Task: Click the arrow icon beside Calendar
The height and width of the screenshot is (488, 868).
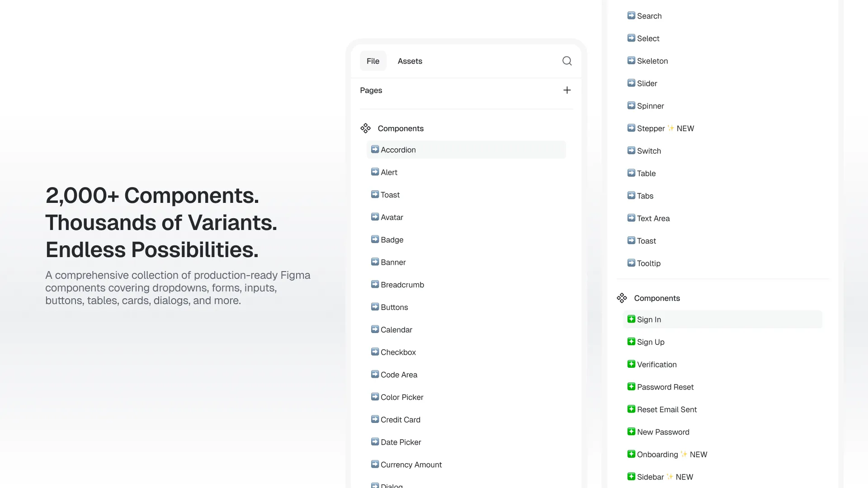Action: [375, 329]
